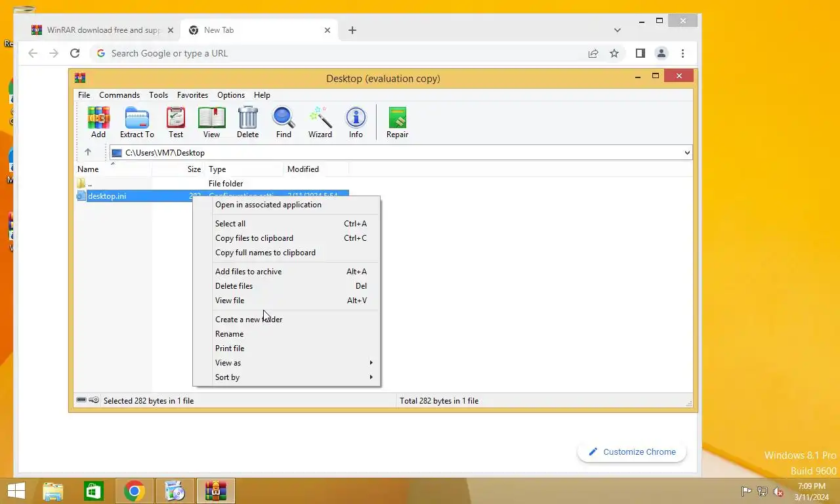Choose Select all from context menu

point(287,224)
